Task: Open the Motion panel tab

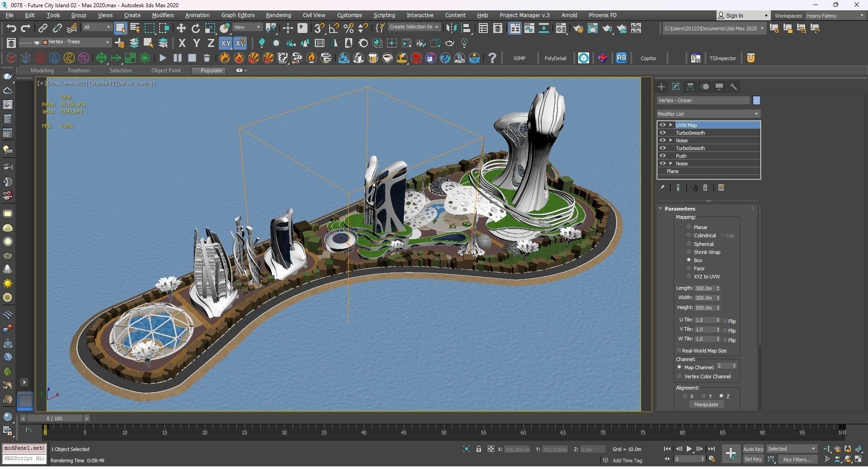Action: coord(705,87)
